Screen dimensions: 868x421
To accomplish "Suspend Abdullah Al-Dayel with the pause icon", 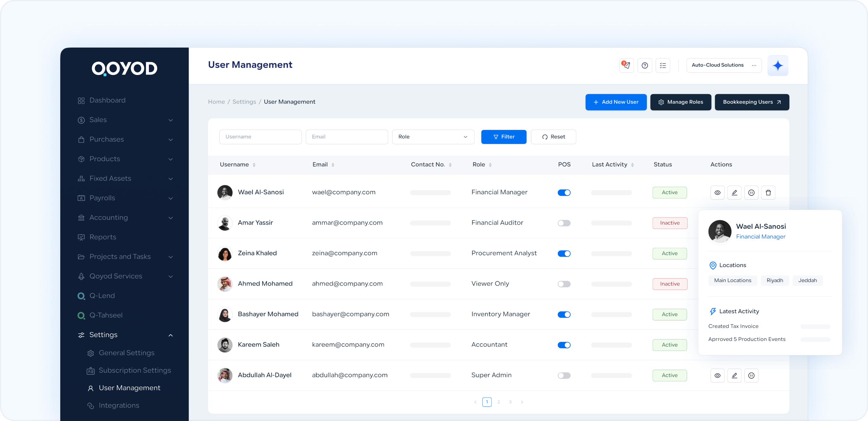I will click(x=751, y=375).
